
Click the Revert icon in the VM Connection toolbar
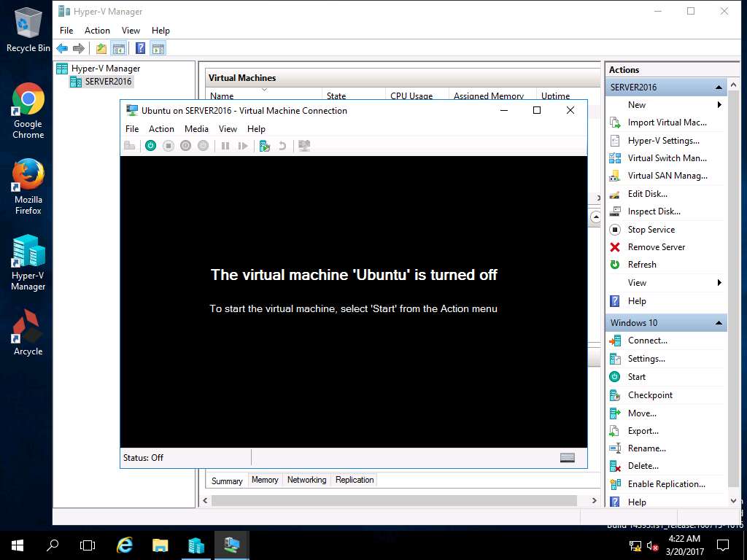(x=282, y=146)
